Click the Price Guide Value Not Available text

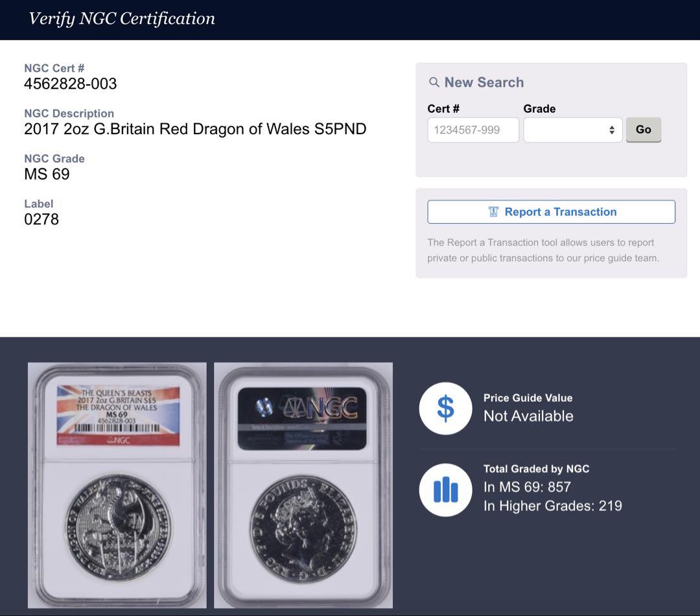pyautogui.click(x=529, y=416)
